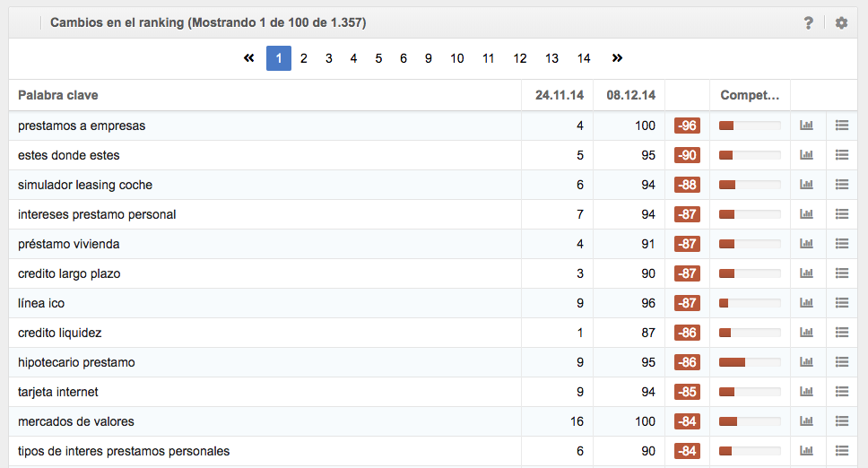The image size is (868, 468).
Task: Click chart icon for 'mercados de valores'
Action: tap(806, 421)
